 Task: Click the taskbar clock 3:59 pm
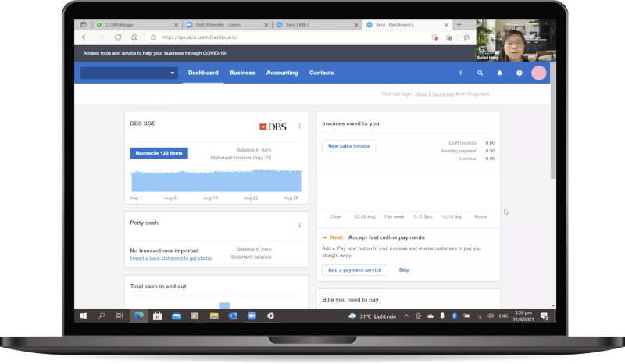[x=523, y=316]
